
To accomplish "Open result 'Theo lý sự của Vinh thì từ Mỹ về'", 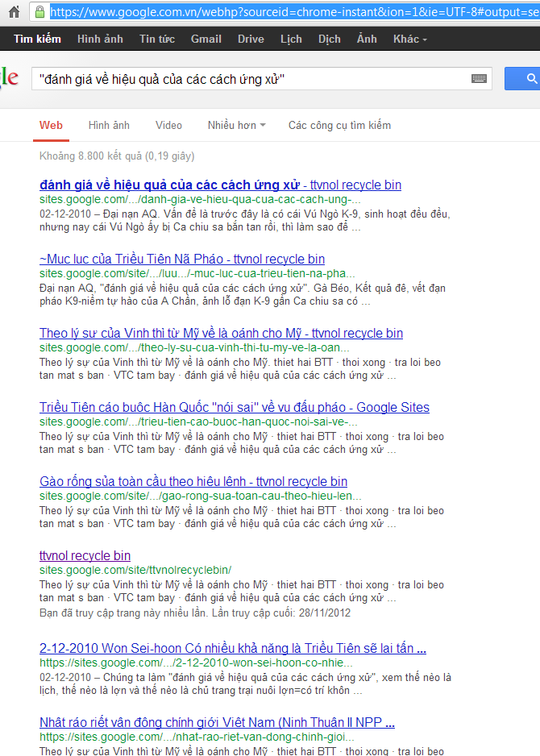I will coord(222,334).
